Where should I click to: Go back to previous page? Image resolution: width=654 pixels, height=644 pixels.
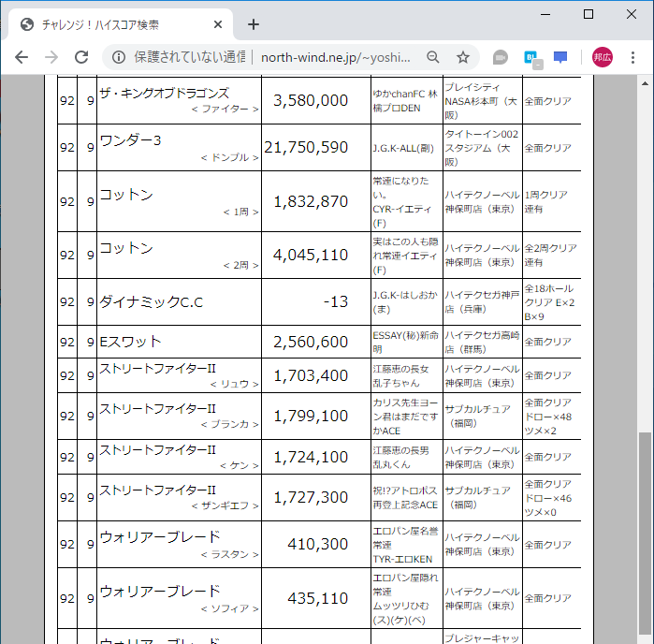click(22, 57)
